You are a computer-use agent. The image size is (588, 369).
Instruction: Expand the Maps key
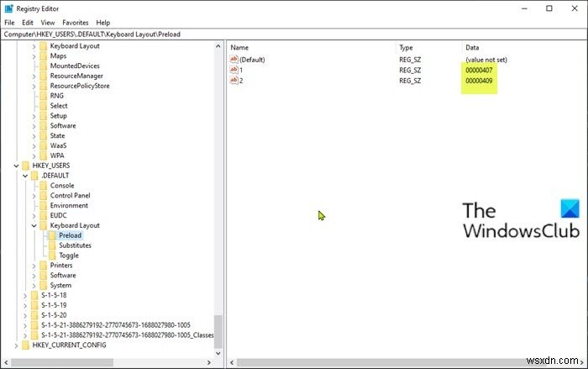tap(34, 56)
